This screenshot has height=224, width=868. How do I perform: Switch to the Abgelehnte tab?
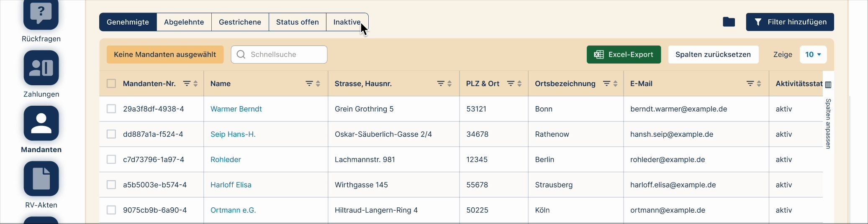coord(184,22)
